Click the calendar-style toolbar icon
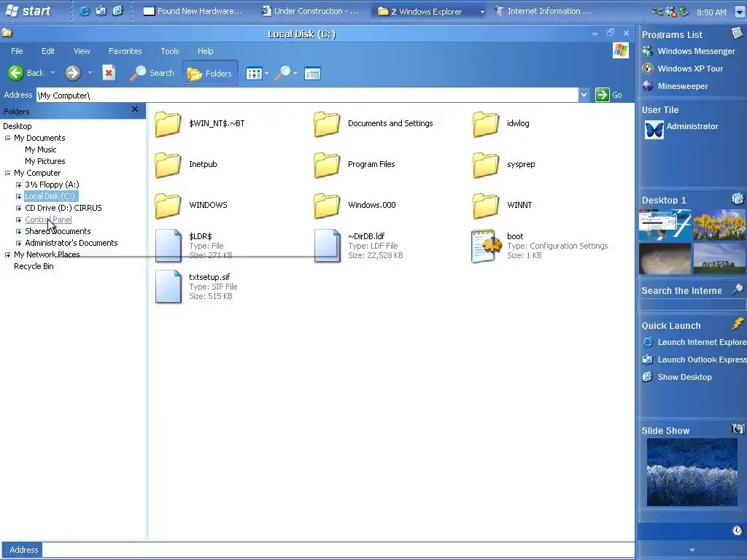Image resolution: width=747 pixels, height=560 pixels. (312, 74)
